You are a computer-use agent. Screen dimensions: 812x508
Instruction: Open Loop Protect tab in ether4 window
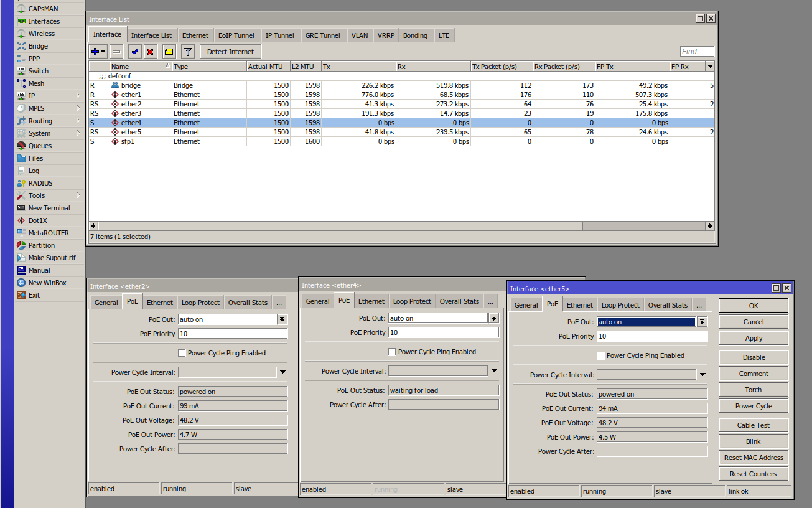pyautogui.click(x=412, y=301)
